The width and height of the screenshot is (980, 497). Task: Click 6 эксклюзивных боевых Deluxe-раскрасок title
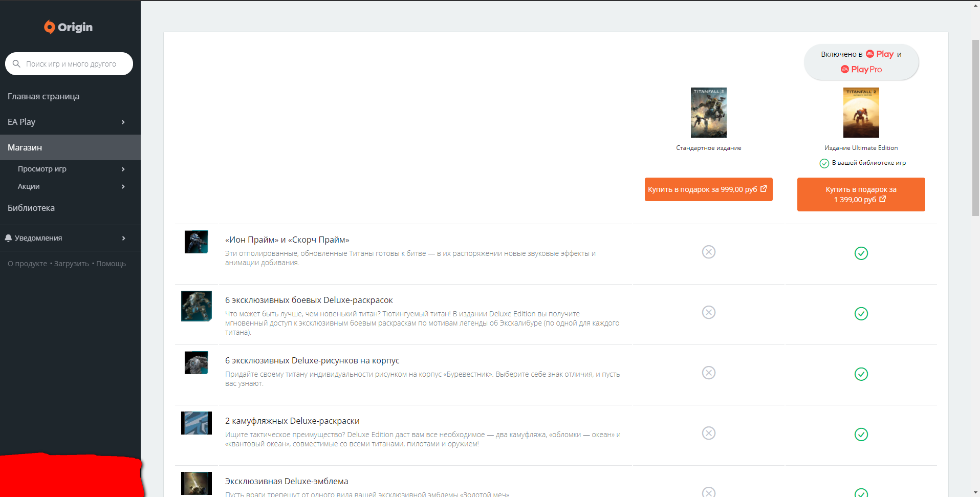309,300
